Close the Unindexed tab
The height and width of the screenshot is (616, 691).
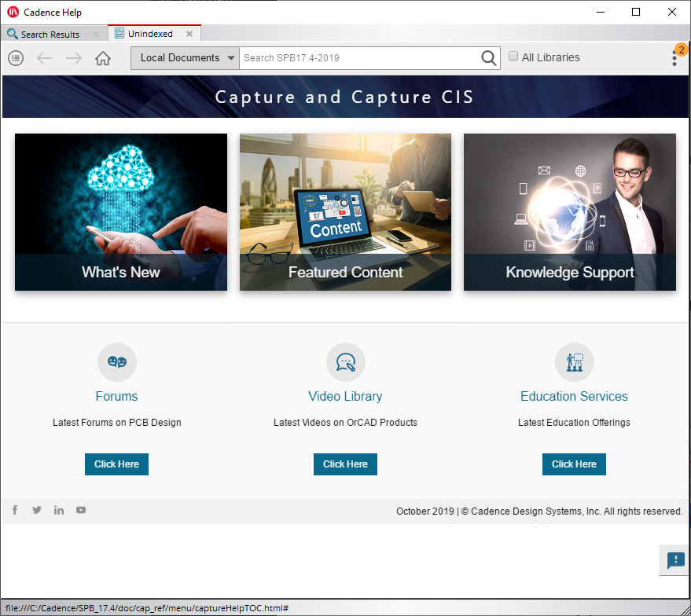tap(189, 34)
